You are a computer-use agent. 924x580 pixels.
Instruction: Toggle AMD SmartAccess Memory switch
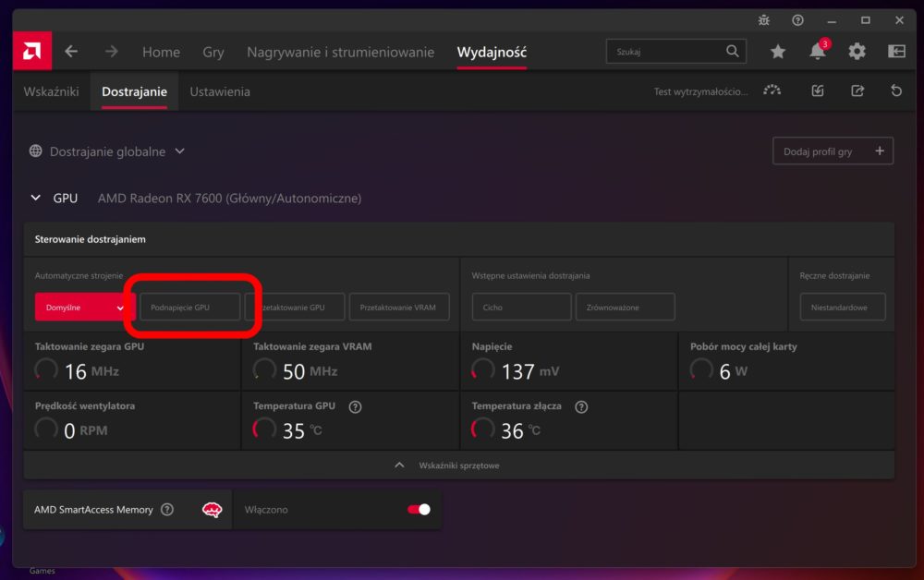point(419,509)
